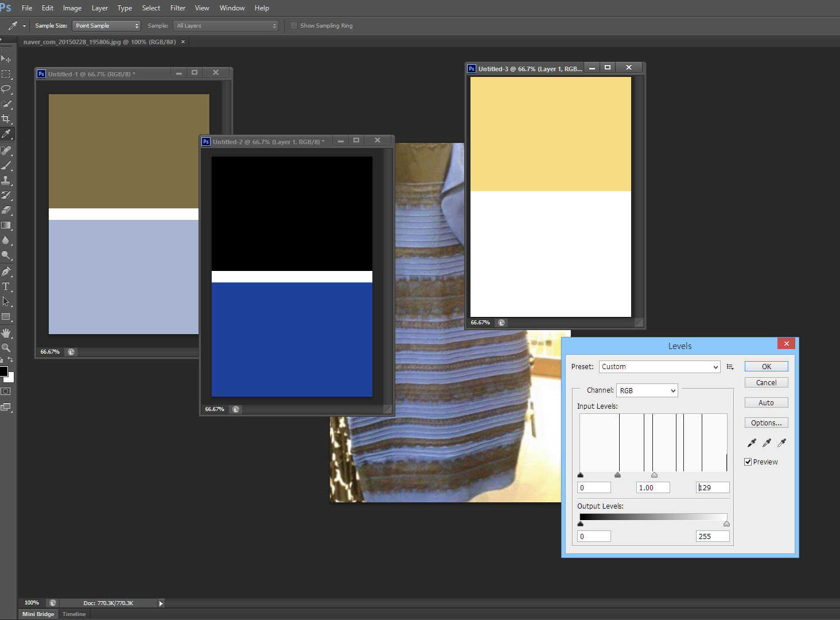Click the input highlight field showing 129
This screenshot has width=840, height=620.
tap(713, 487)
